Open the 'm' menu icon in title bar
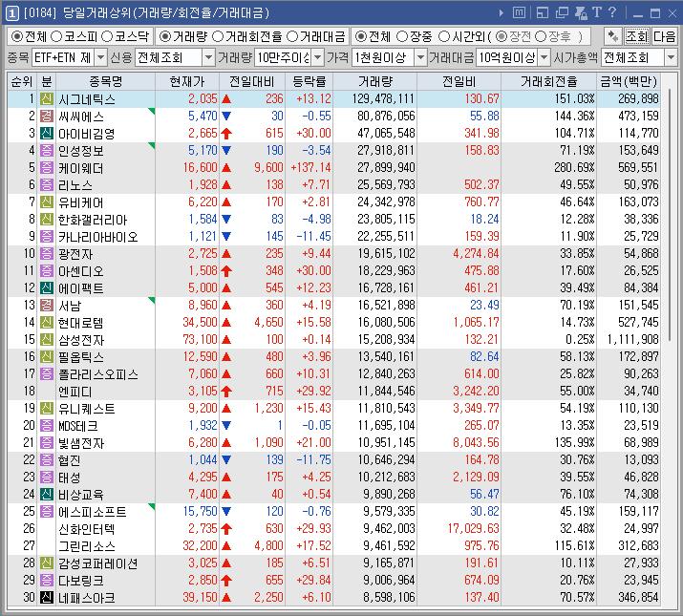Viewport: 683px width, 616px height. [519, 12]
